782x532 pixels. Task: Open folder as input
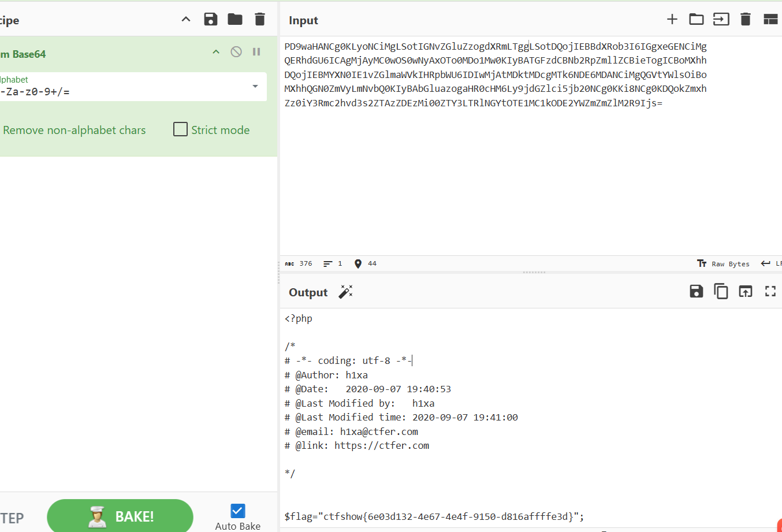[x=697, y=19]
